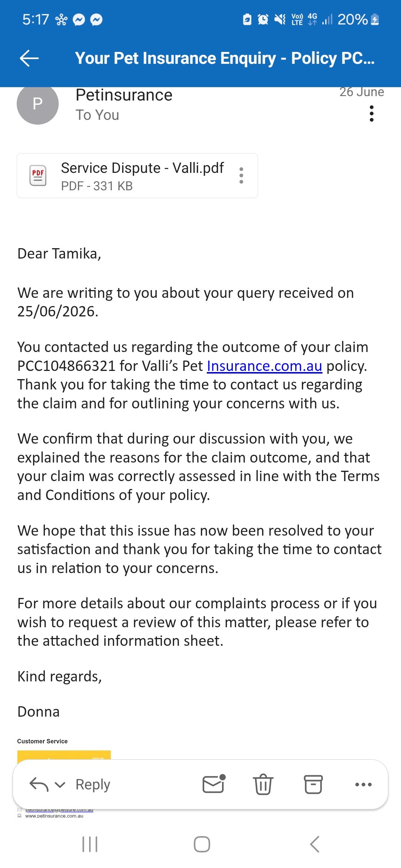The height and width of the screenshot is (868, 401).
Task: Open more actions in the bottom toolbar
Action: pos(363,785)
